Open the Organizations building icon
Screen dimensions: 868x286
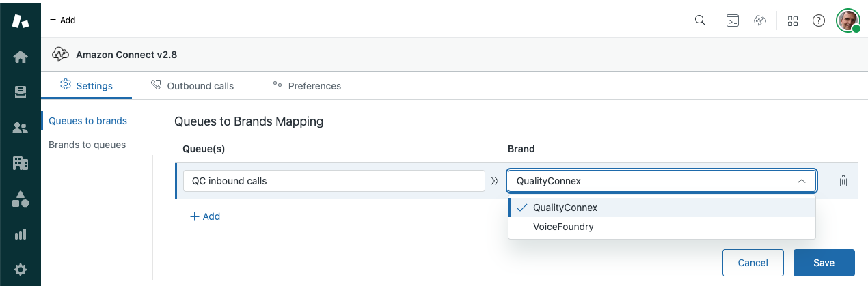(x=20, y=163)
